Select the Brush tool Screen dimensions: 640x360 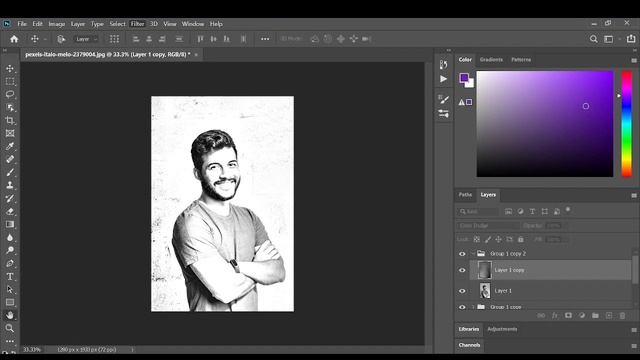(x=10, y=172)
